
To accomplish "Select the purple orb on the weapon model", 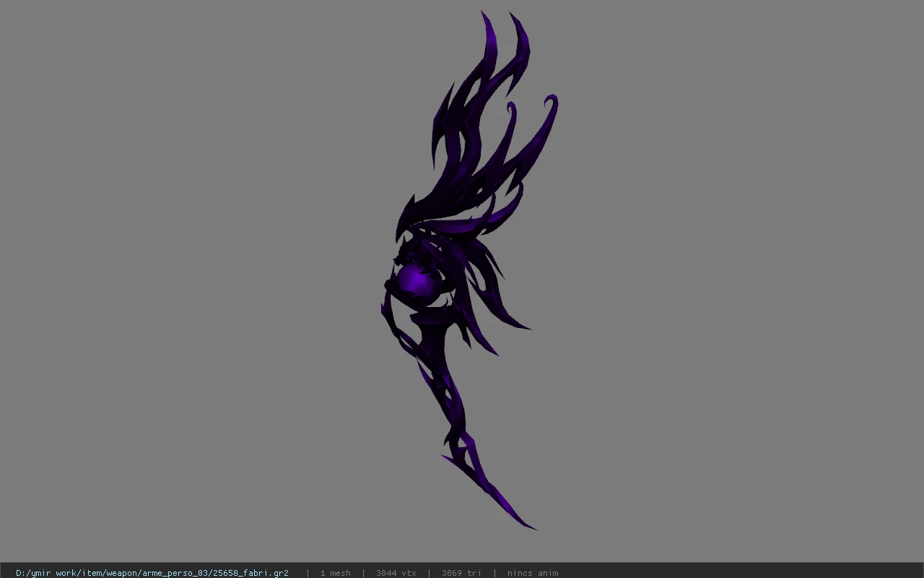I will [417, 282].
